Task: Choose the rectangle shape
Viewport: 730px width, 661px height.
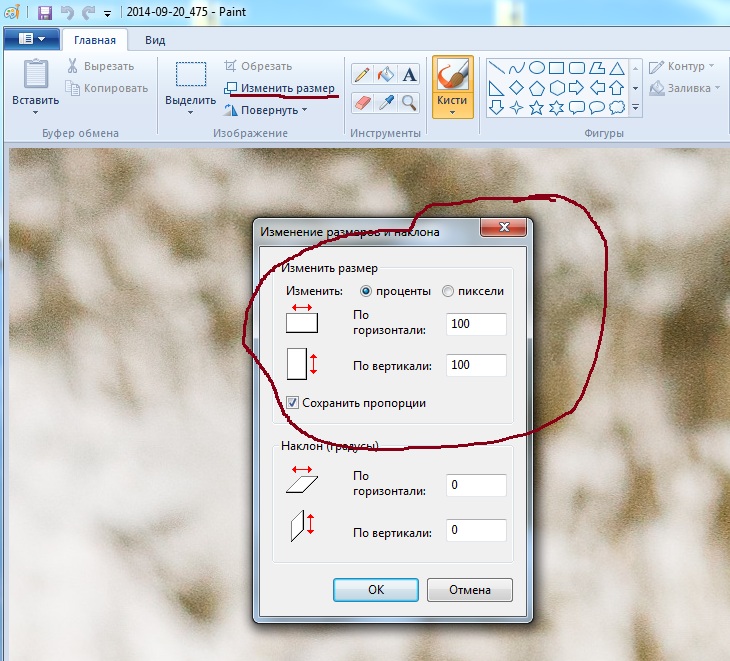Action: click(557, 68)
